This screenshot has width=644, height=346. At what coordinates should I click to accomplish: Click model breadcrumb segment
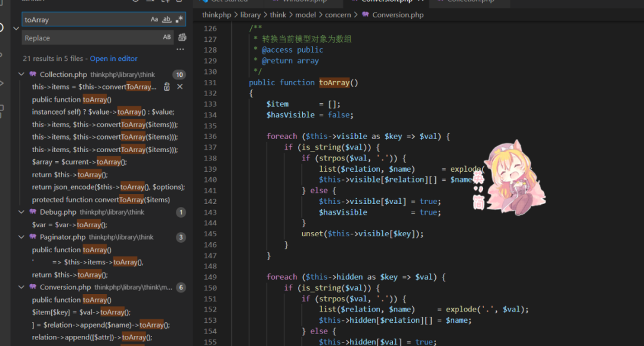coord(305,15)
